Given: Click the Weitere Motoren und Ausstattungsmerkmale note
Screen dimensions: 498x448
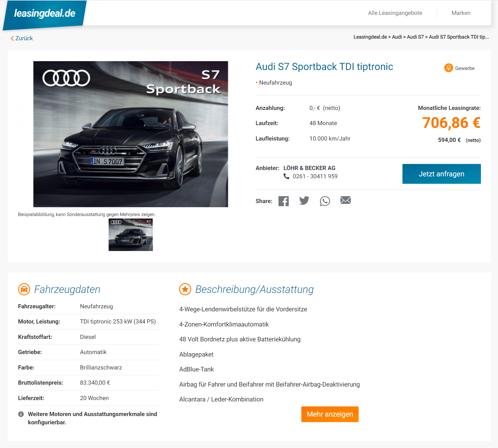Looking at the screenshot, I should [x=92, y=418].
